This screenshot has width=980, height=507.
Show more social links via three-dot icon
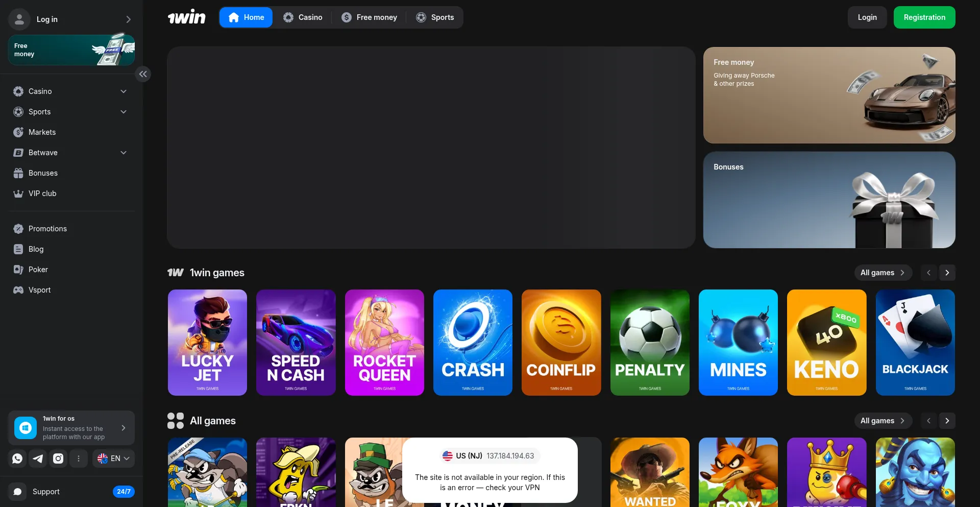click(79, 458)
